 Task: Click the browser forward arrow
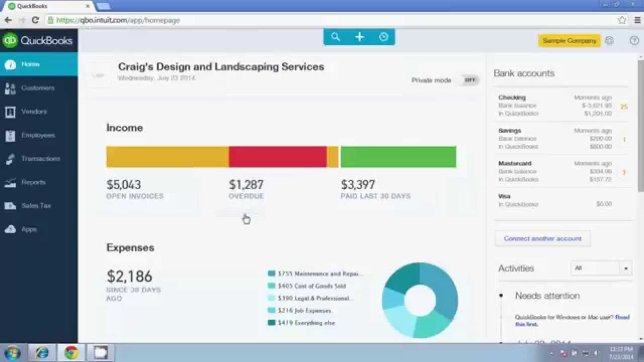[x=22, y=20]
